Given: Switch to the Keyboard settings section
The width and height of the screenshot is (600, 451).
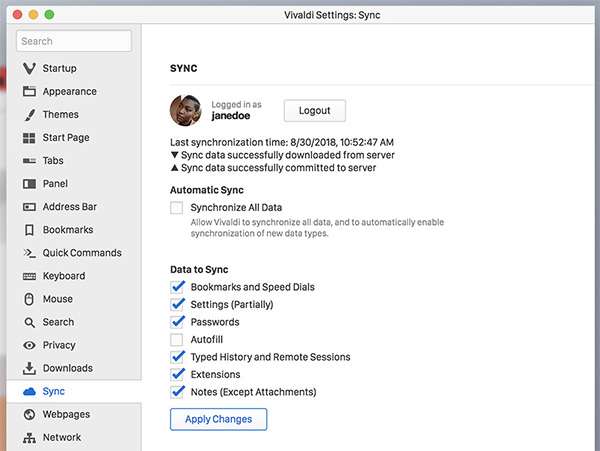Looking at the screenshot, I should pyautogui.click(x=63, y=276).
